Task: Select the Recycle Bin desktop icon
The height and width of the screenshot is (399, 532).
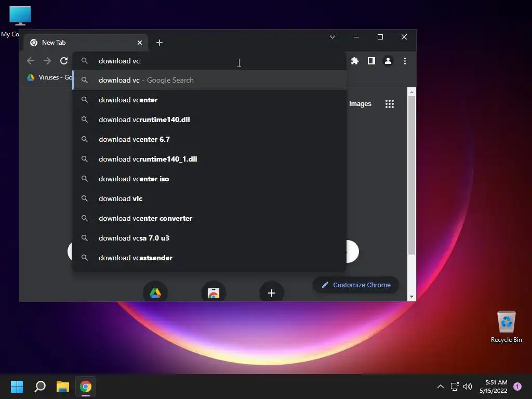Action: coord(506,326)
